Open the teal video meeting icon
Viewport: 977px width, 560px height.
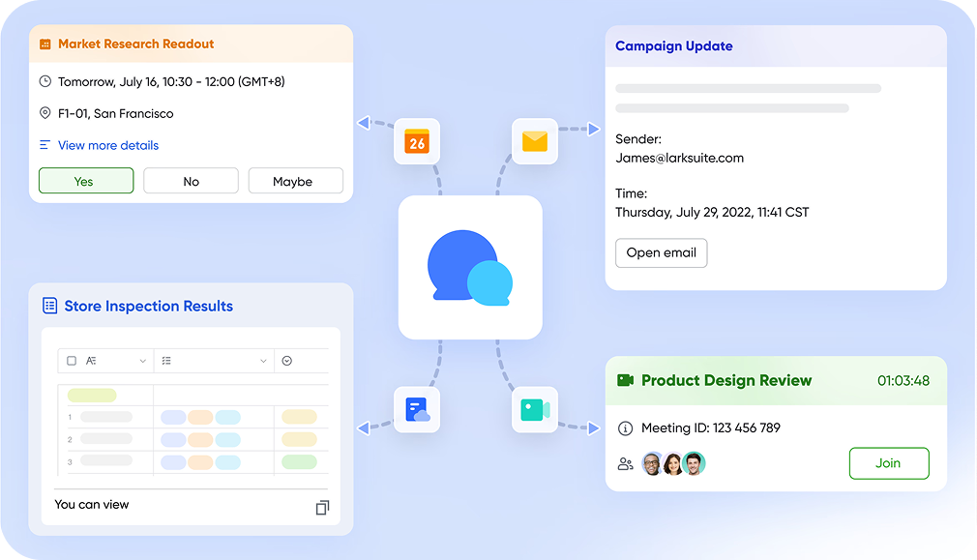535,410
